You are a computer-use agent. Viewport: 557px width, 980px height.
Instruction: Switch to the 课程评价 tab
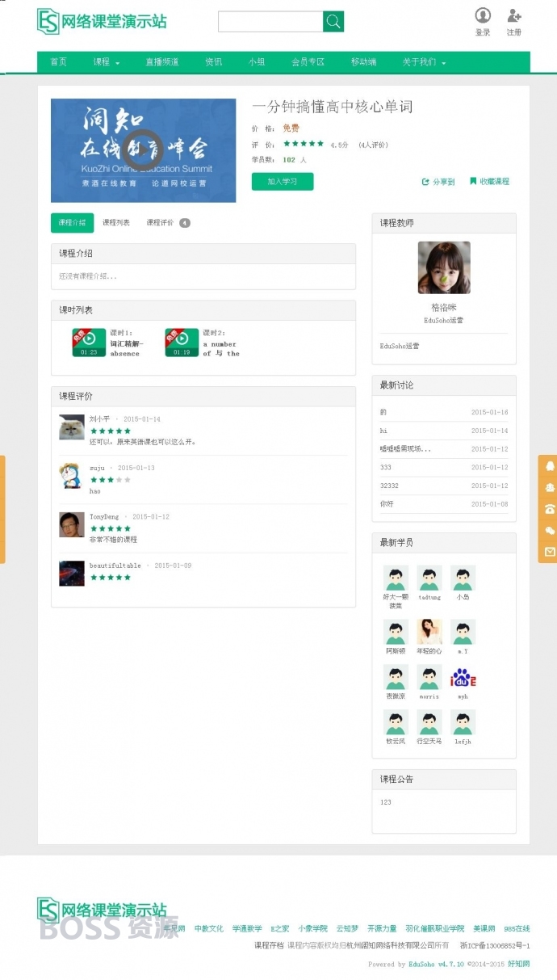click(x=168, y=223)
